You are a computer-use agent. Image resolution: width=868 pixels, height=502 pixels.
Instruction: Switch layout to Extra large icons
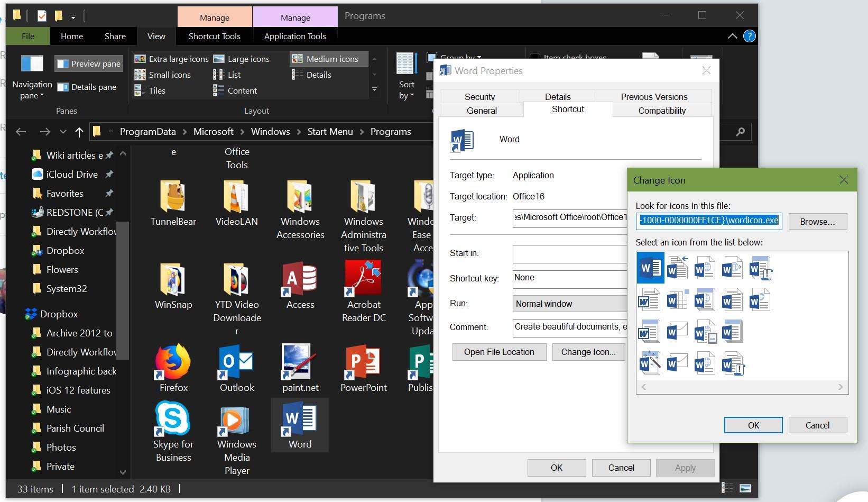[x=172, y=59]
